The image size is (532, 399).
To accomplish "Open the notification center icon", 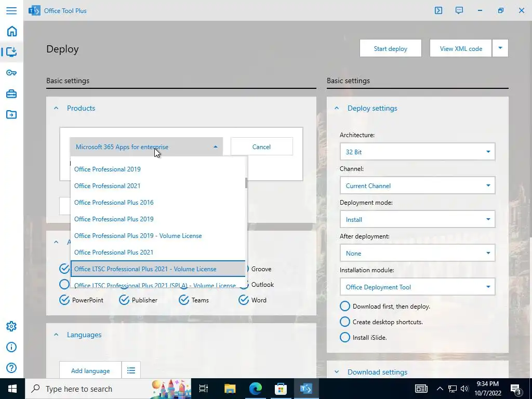I will 516,389.
